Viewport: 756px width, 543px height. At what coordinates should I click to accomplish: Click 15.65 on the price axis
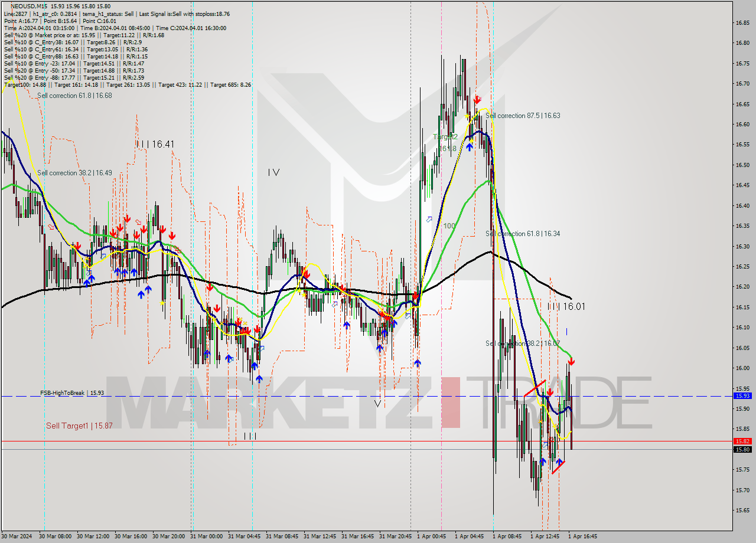coord(742,510)
